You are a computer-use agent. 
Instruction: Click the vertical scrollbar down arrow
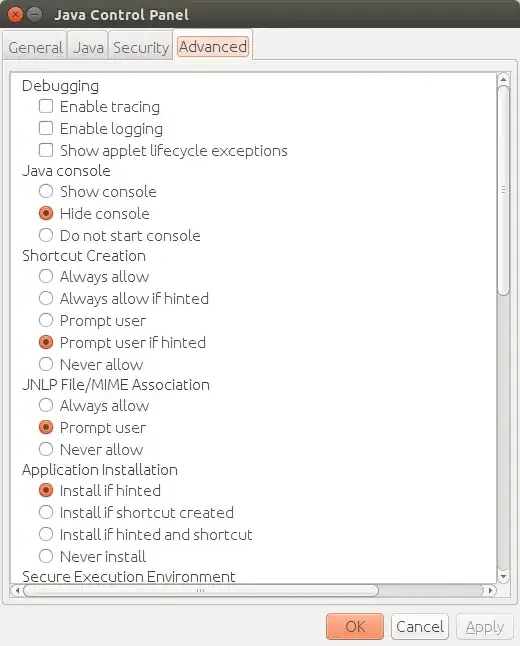coord(503,576)
